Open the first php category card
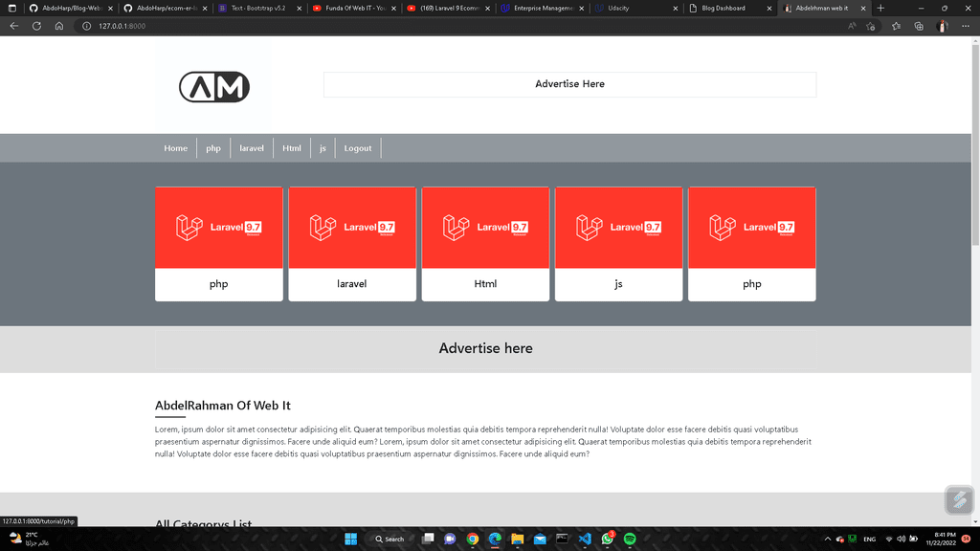 pyautogui.click(x=219, y=244)
